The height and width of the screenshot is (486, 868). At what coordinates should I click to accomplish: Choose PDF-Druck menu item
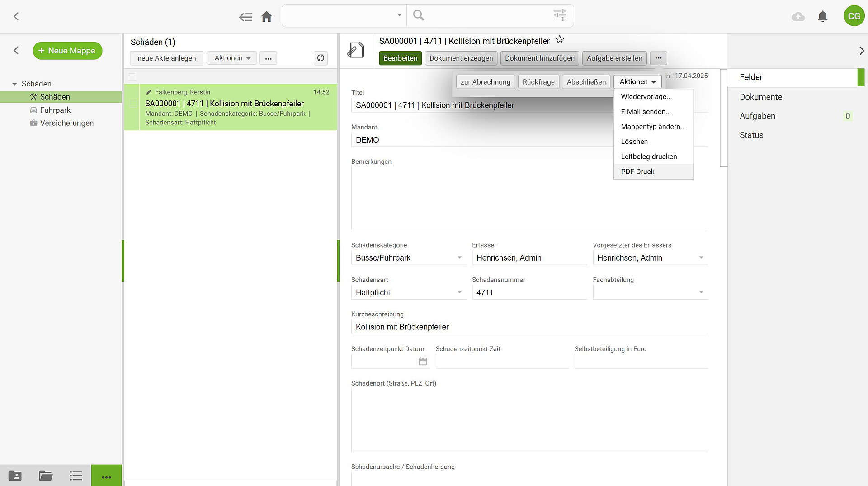[x=654, y=172]
